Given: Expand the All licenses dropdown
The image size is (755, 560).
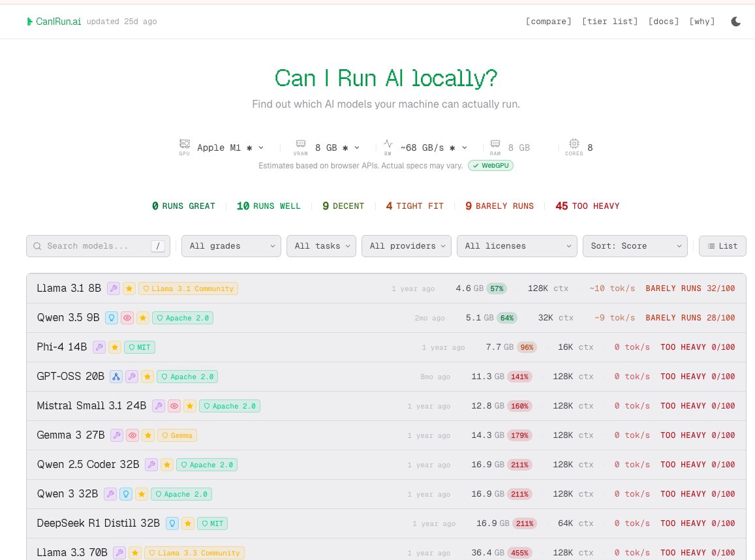Looking at the screenshot, I should (517, 246).
